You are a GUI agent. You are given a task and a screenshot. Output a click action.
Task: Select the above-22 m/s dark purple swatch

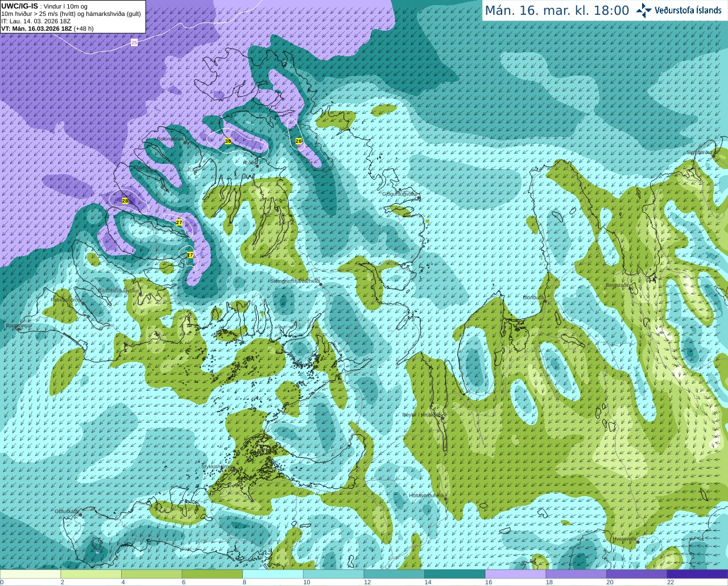click(697, 574)
